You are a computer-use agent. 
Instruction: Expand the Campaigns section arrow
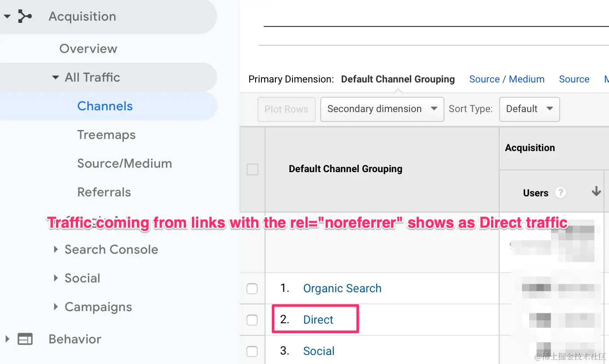(x=56, y=307)
